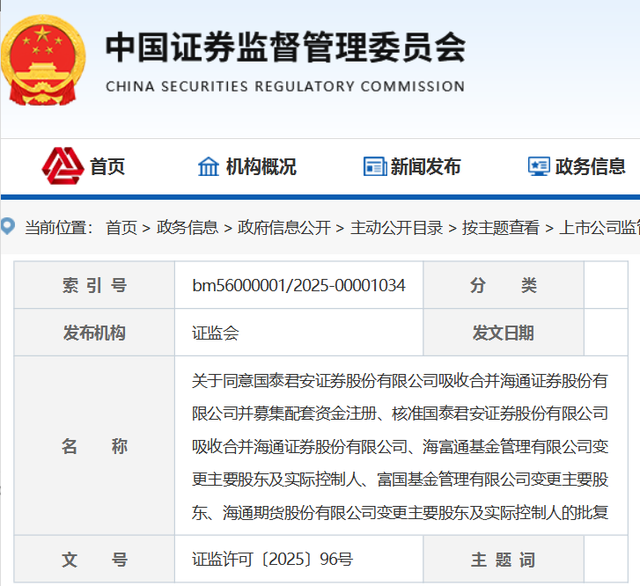
Task: Follow the 政务信息 breadcrumb link
Action: pyautogui.click(x=187, y=227)
